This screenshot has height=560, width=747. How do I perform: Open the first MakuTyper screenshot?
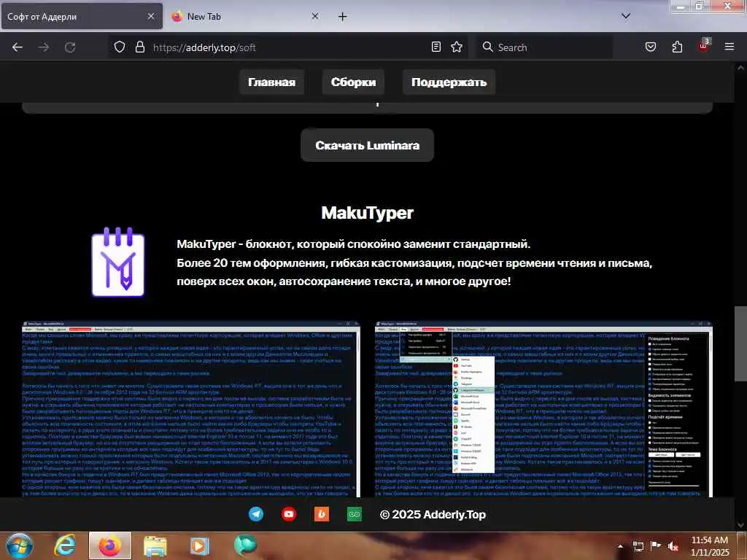[x=191, y=410]
